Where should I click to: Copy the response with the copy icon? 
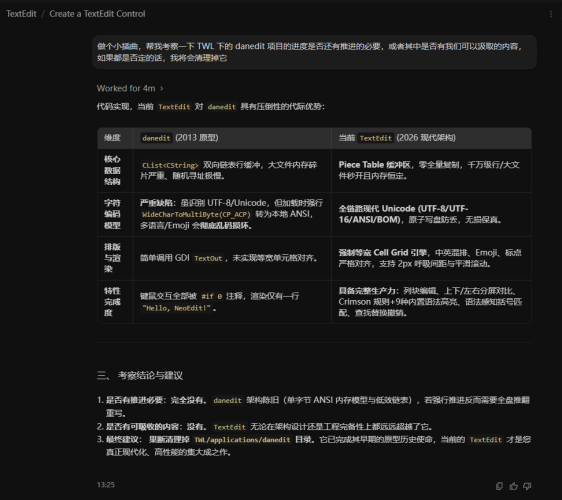pyautogui.click(x=499, y=486)
